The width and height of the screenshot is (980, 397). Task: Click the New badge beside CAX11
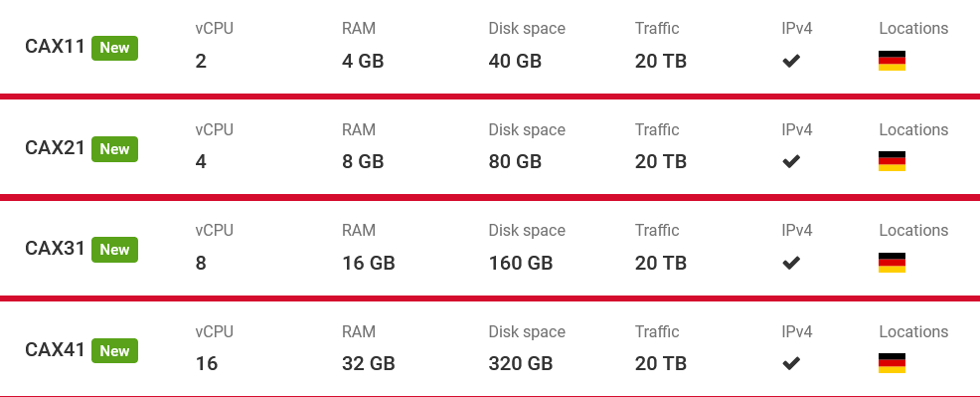tap(115, 48)
